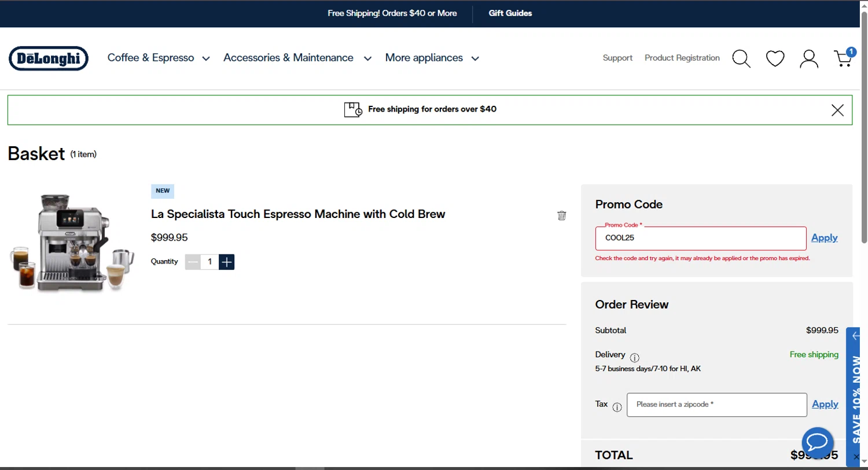This screenshot has height=470, width=868.
Task: Decrease quantity with minus button
Action: (x=193, y=262)
